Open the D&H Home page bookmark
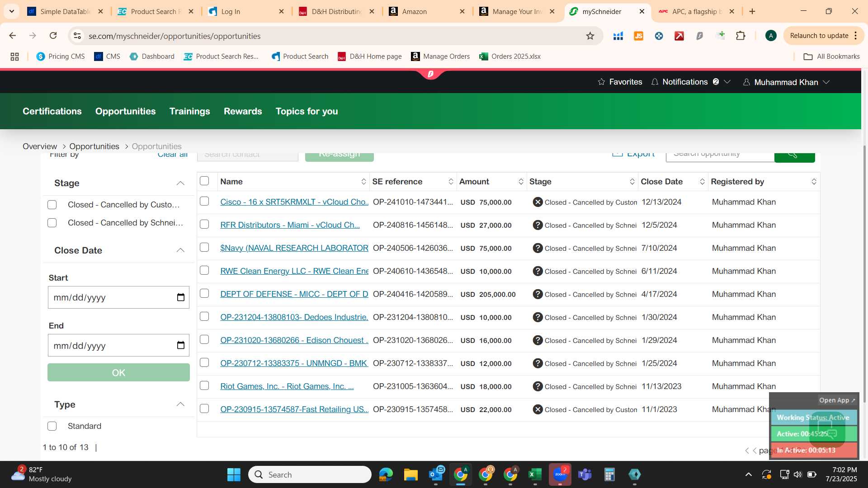The image size is (868, 488). (370, 56)
